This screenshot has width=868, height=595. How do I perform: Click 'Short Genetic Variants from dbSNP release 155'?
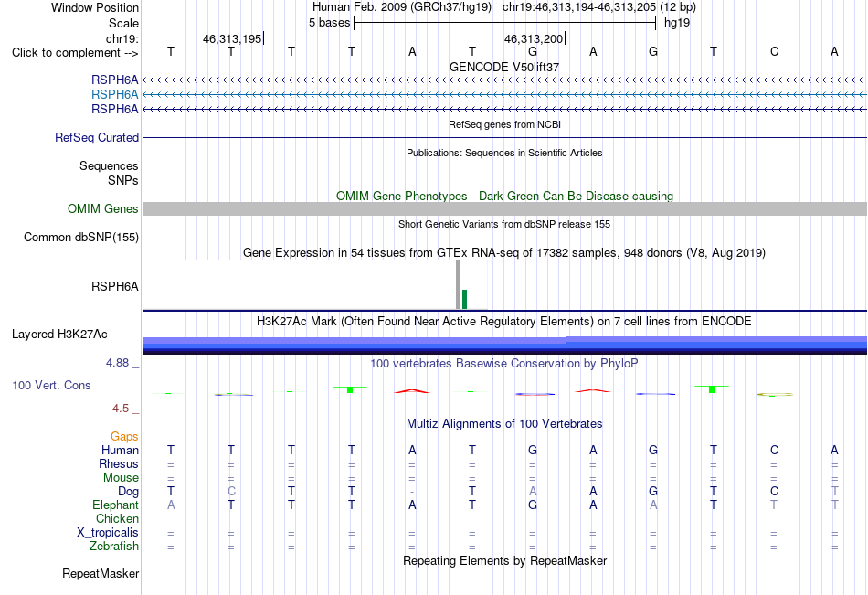tap(504, 224)
